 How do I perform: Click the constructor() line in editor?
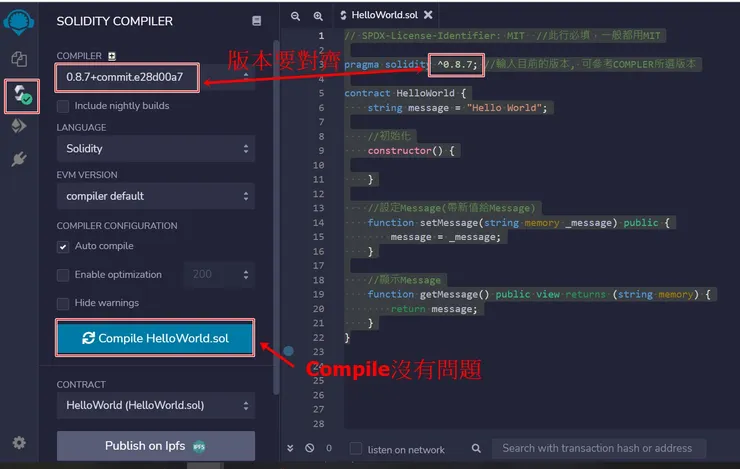(411, 151)
